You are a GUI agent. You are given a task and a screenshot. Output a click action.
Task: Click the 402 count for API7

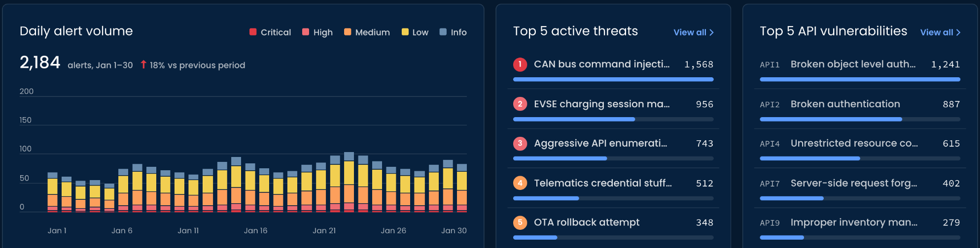coord(951,184)
